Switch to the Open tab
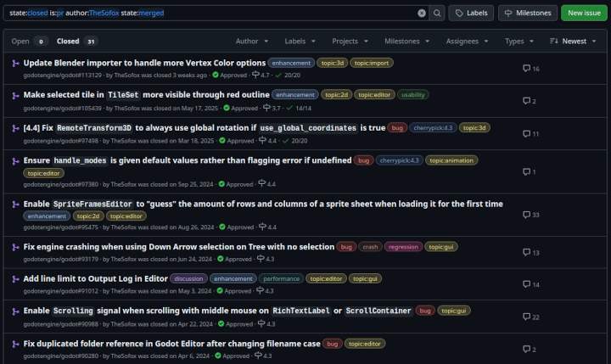611x364 pixels. 30,42
